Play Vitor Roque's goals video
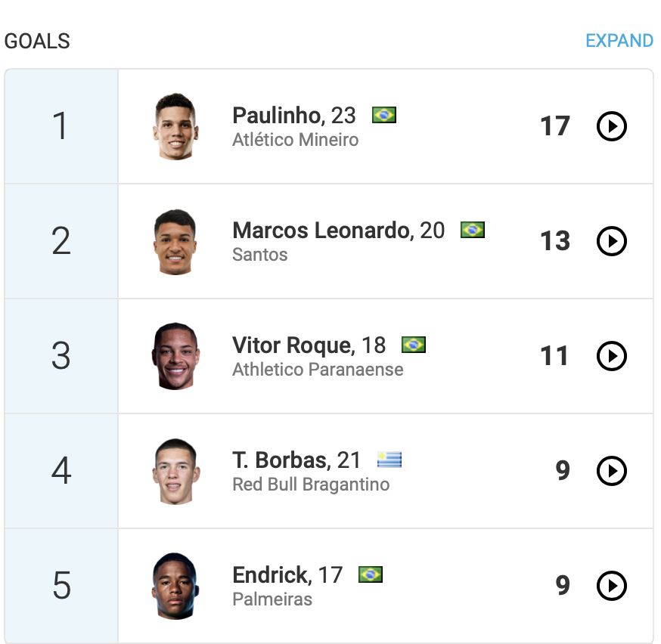 click(x=611, y=356)
